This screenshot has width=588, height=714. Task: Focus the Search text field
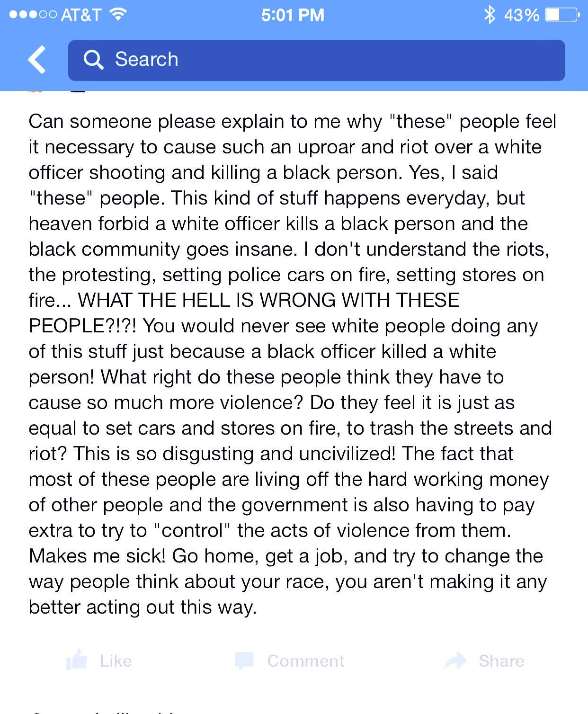point(317,60)
